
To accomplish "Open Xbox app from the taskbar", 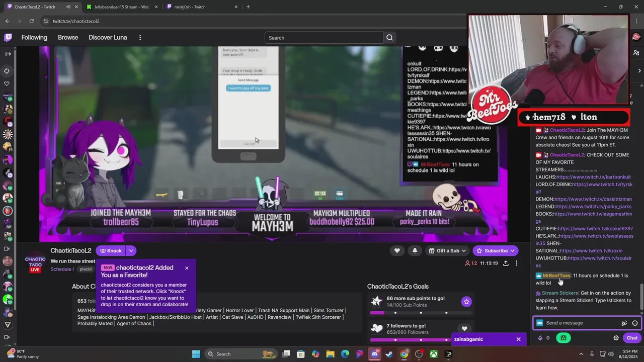I will (433, 354).
